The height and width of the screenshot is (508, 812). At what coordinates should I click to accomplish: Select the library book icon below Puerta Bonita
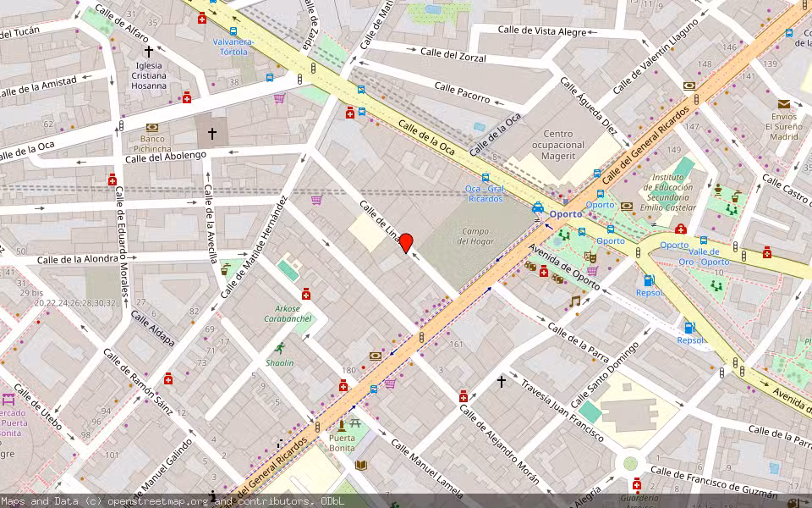[361, 465]
